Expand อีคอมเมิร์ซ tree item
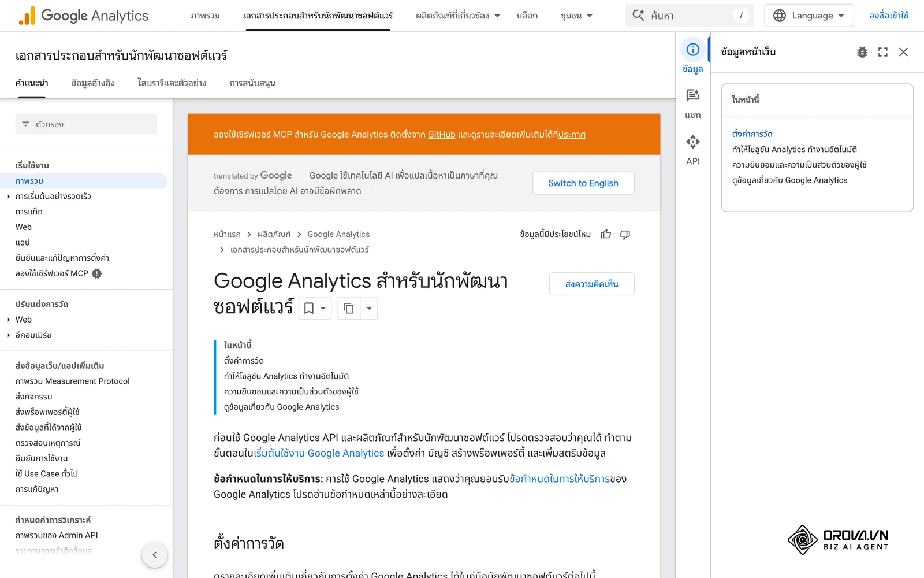The height and width of the screenshot is (578, 924). [x=8, y=335]
